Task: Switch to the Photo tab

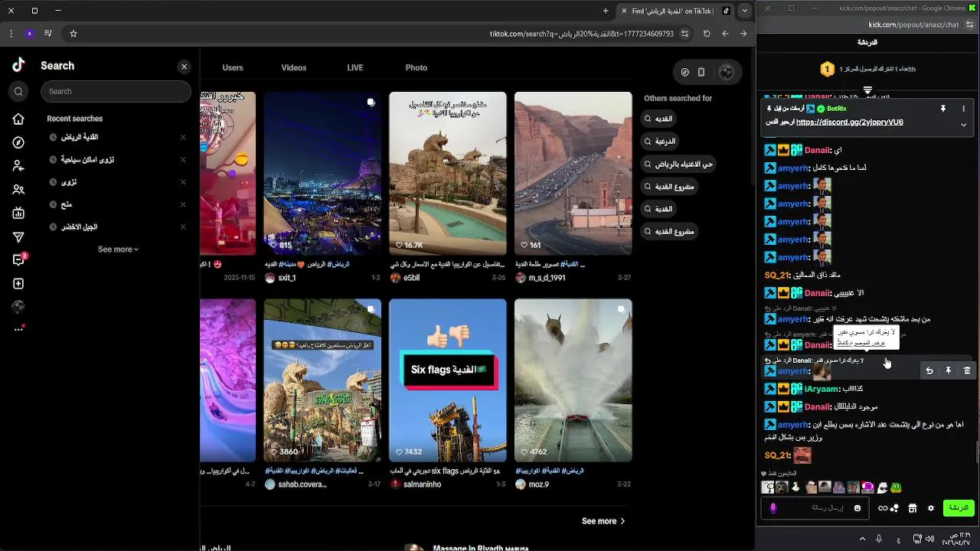Action: [416, 68]
